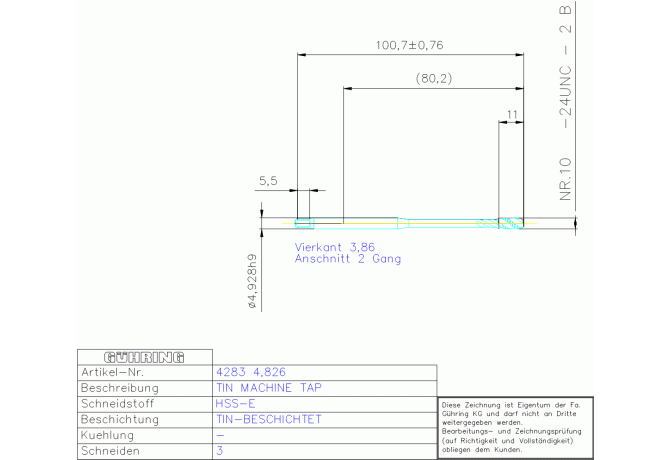Select the Schneiden value 3
The height and width of the screenshot is (460, 670).
(219, 452)
